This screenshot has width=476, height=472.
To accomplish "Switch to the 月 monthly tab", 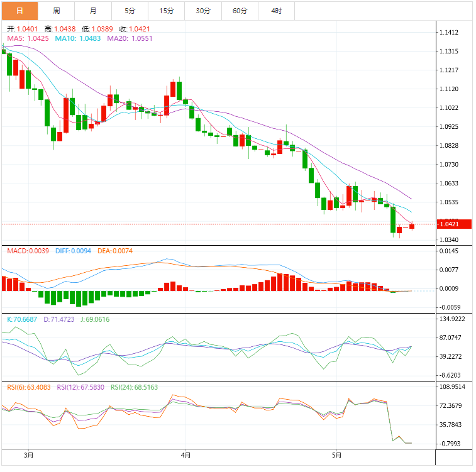I will pos(93,11).
